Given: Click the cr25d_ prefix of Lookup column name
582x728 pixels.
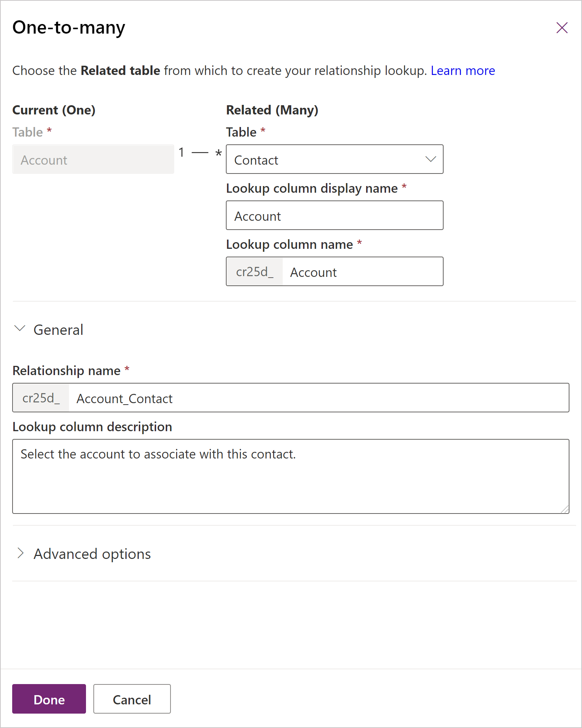Looking at the screenshot, I should tap(255, 272).
